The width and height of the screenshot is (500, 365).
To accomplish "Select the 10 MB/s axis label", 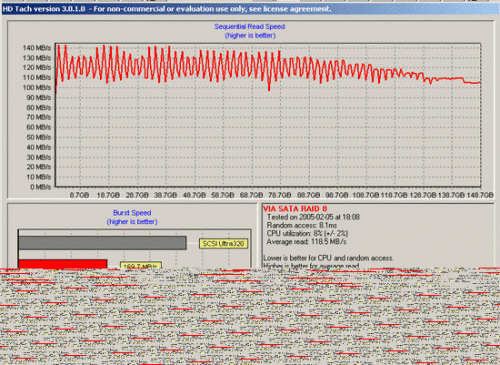I will coord(38,177).
